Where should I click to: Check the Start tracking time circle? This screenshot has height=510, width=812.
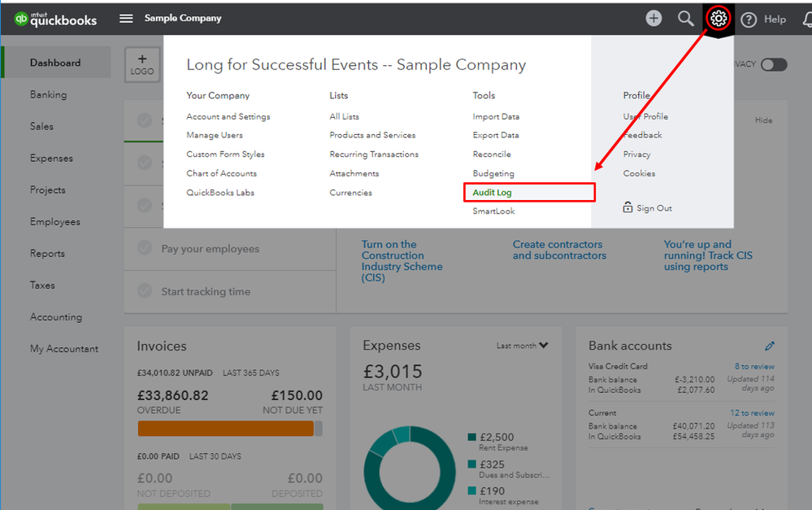tap(145, 291)
